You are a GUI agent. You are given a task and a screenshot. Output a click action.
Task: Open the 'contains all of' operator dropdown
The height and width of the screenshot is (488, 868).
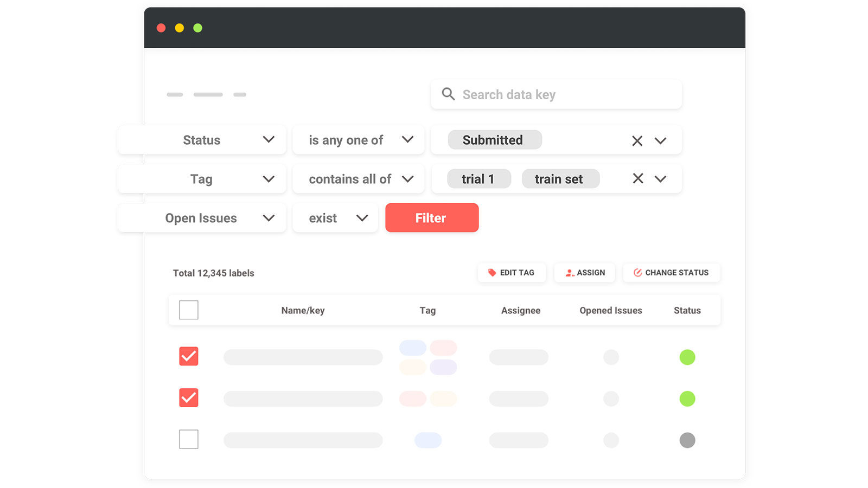[358, 179]
